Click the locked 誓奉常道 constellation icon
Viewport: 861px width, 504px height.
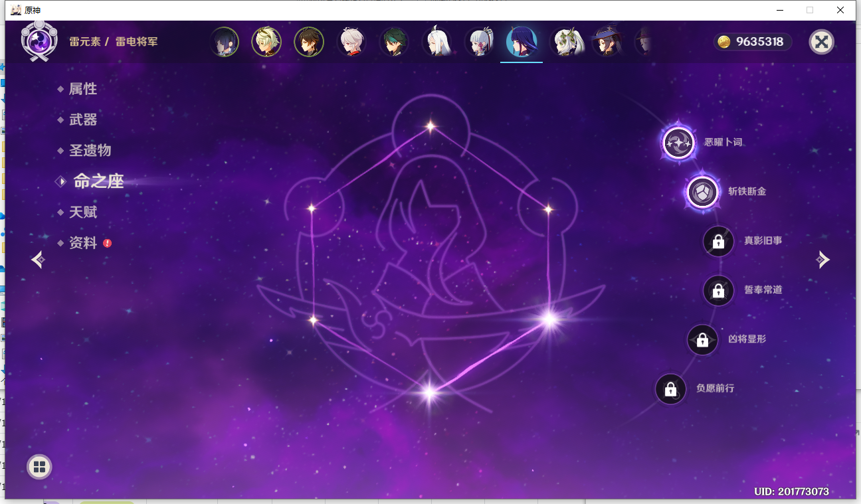point(718,290)
